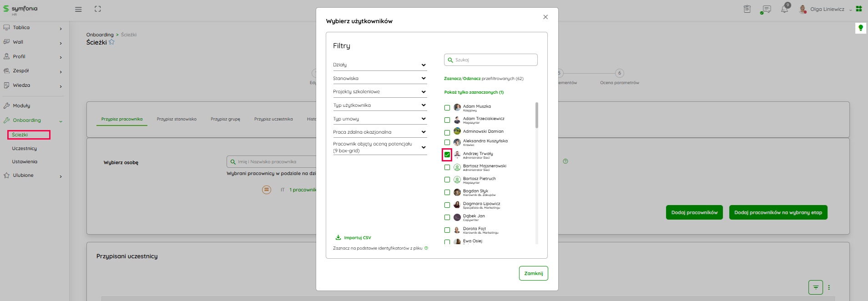Select the Dagmara Lipowicz checkbox
The width and height of the screenshot is (868, 301).
tap(447, 205)
